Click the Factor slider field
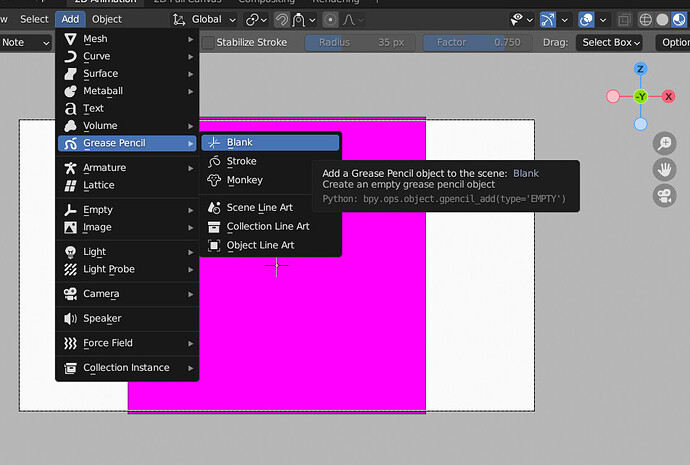This screenshot has height=465, width=690. (478, 43)
